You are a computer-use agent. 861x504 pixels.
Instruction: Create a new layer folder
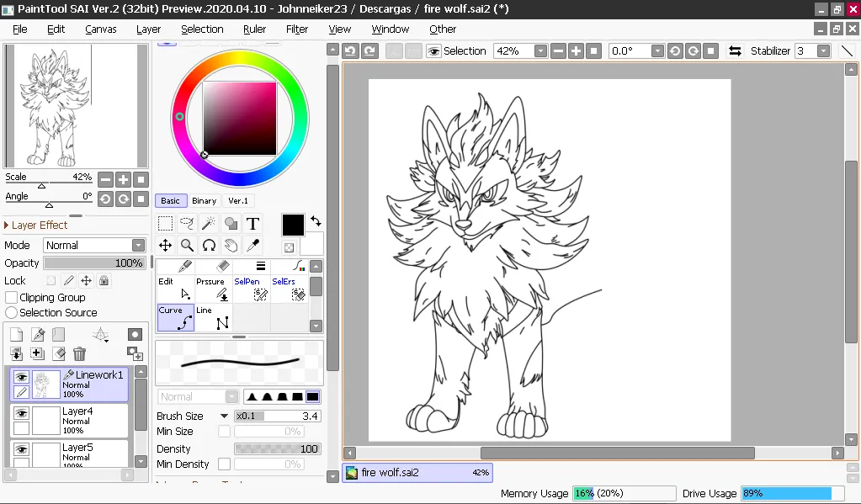coord(59,334)
